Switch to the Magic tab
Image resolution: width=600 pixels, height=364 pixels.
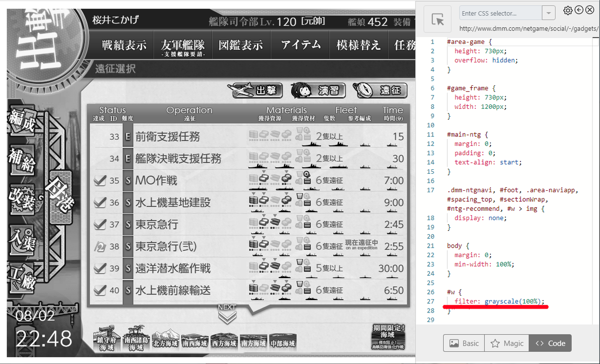pos(506,343)
